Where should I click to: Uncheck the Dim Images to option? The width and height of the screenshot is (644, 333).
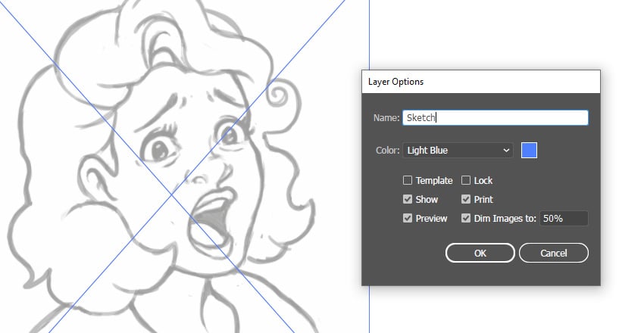coord(467,218)
